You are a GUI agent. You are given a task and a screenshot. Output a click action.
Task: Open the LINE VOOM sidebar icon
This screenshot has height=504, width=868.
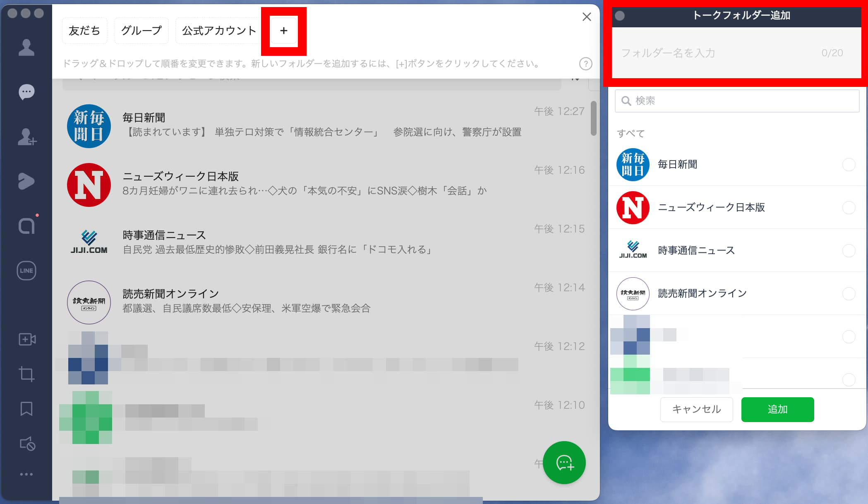coord(26,181)
